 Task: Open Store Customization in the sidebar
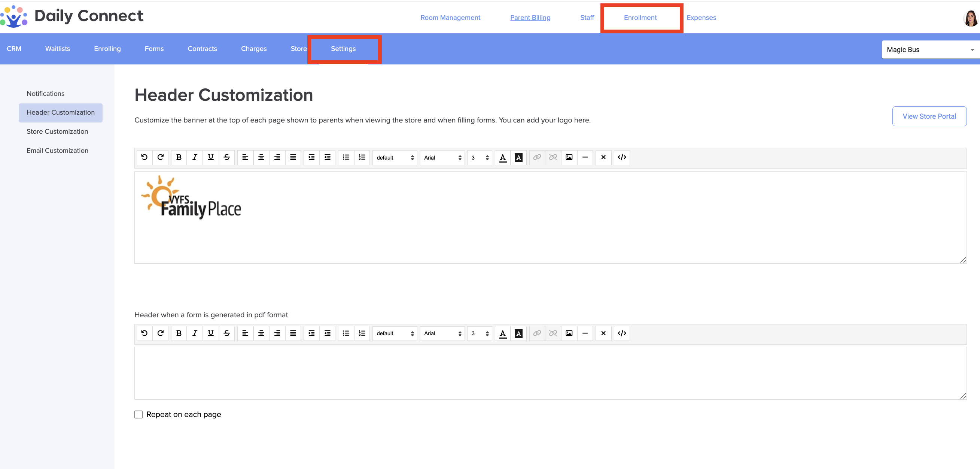[x=57, y=131]
